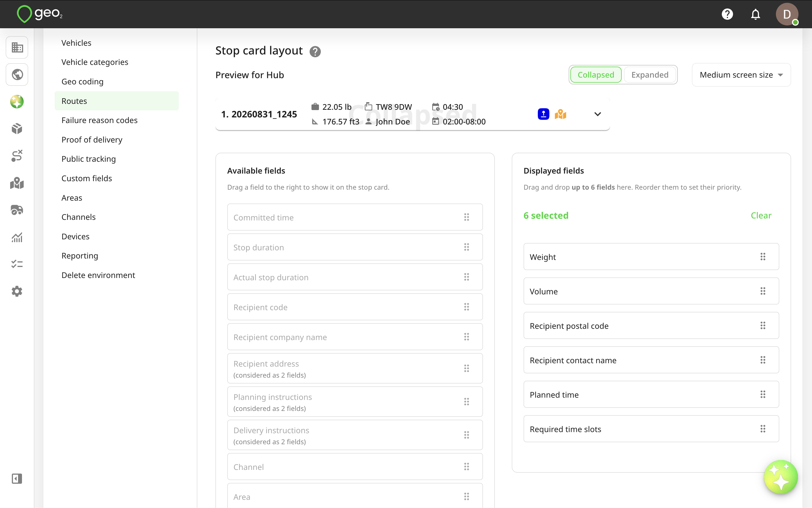Open the route planning icon in sidebar
Viewport: 812px width, 508px height.
(17, 156)
